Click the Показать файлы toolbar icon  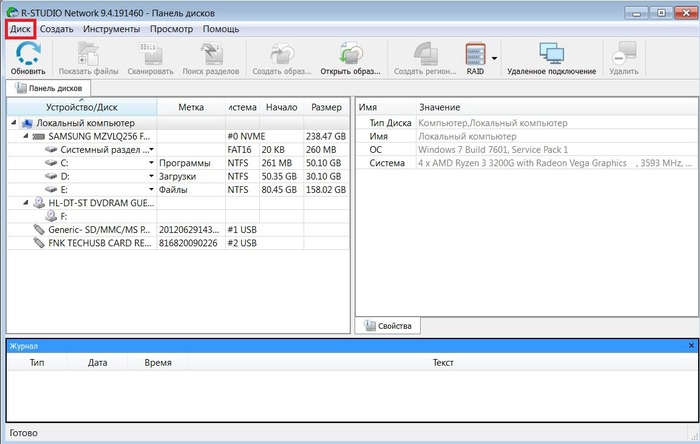[x=88, y=55]
